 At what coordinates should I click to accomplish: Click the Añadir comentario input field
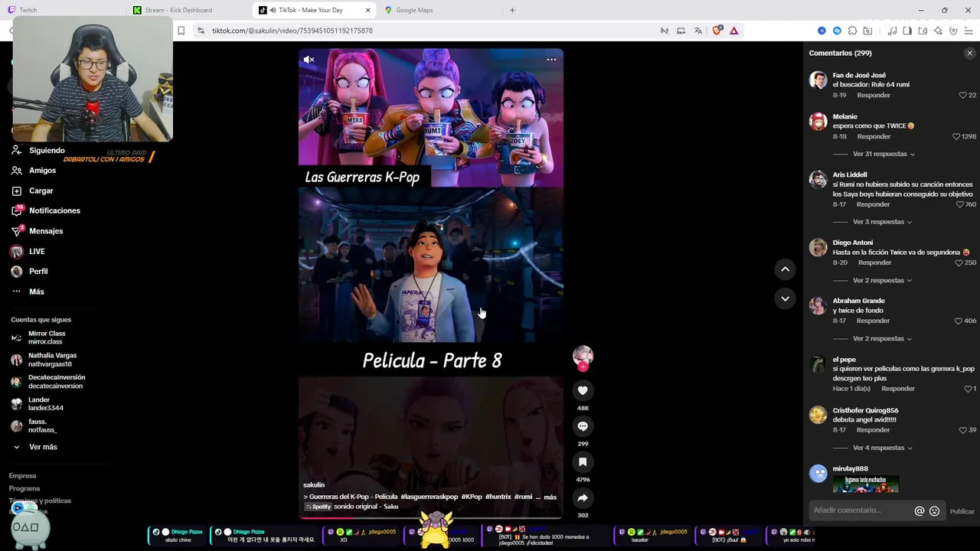(861, 510)
